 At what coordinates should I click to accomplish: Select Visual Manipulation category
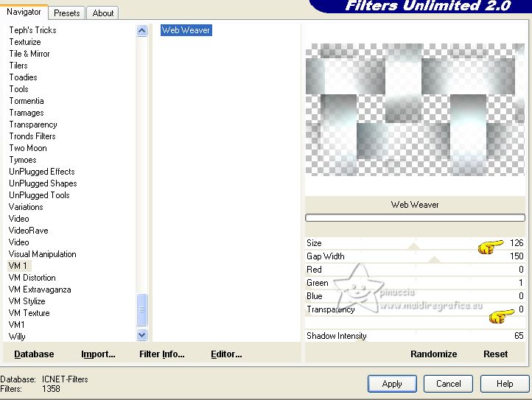(x=43, y=254)
